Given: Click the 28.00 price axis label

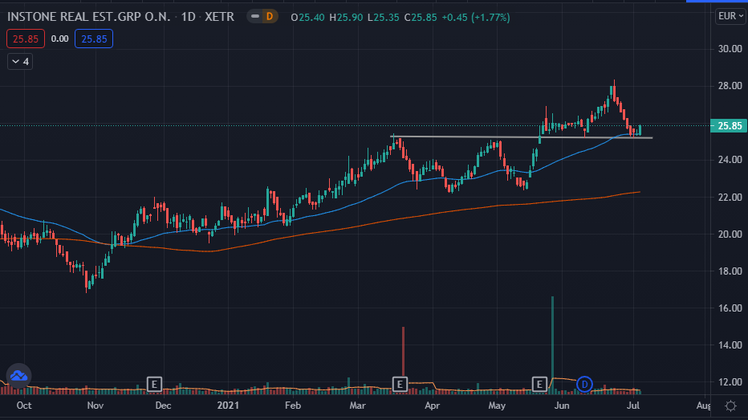Looking at the screenshot, I should click(730, 86).
